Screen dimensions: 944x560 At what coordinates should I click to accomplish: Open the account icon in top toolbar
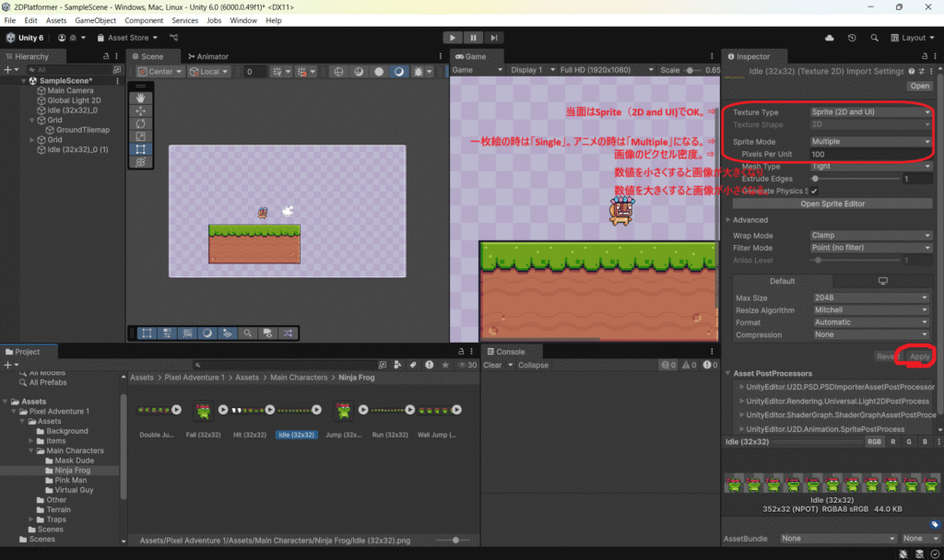coord(62,37)
